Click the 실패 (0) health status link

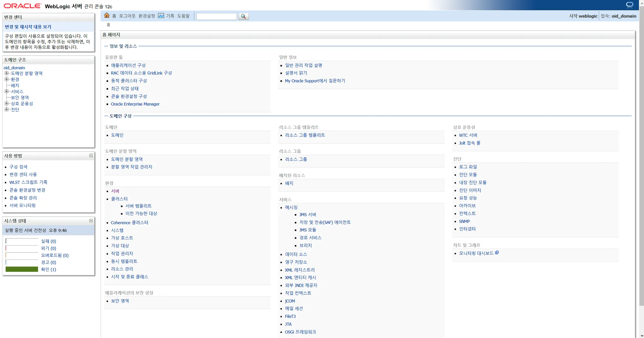pyautogui.click(x=48, y=241)
